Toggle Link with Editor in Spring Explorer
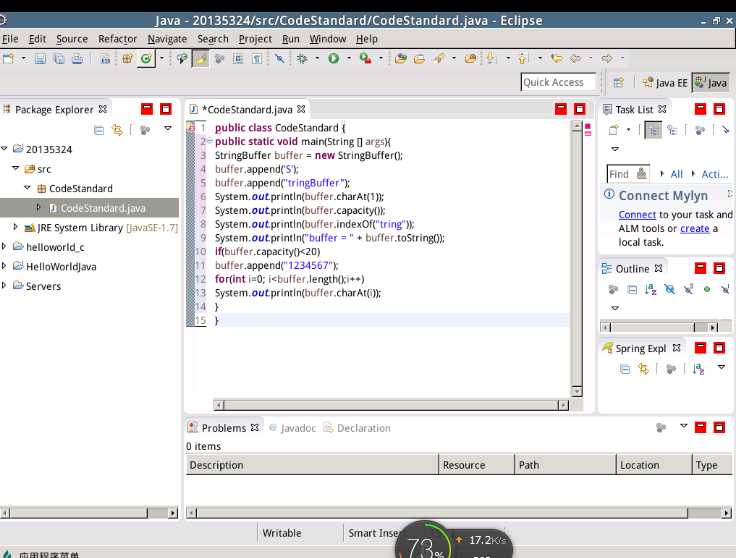 (643, 369)
